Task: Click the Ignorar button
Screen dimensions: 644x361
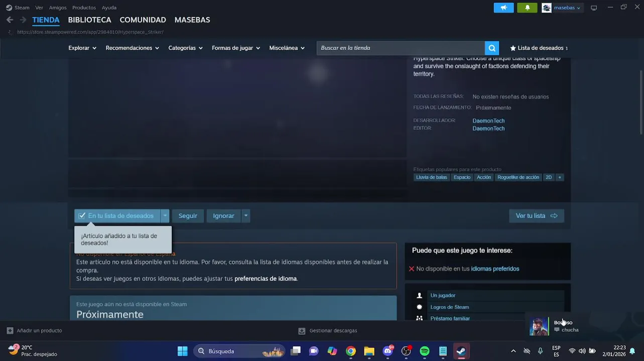Action: 223,216
